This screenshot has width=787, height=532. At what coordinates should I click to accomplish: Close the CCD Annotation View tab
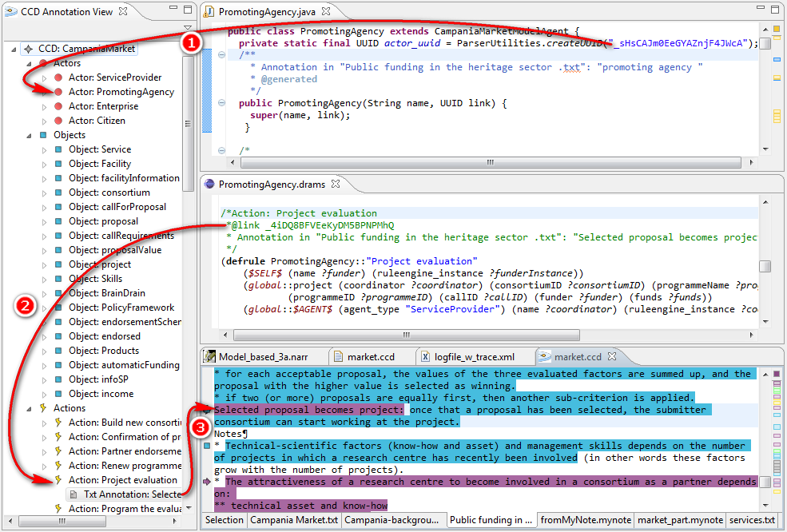(123, 12)
